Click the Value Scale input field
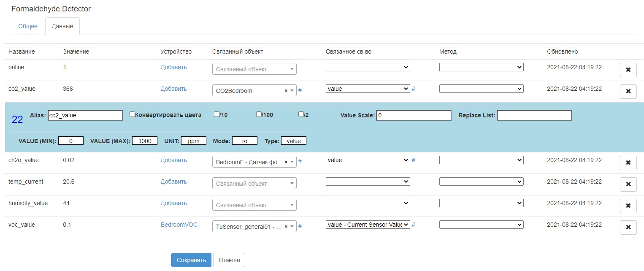Image resolution: width=644 pixels, height=271 pixels. [x=414, y=115]
